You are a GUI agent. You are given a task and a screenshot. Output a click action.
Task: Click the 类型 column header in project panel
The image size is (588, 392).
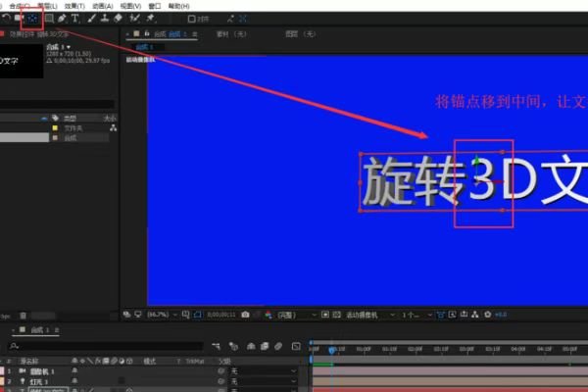(71, 119)
